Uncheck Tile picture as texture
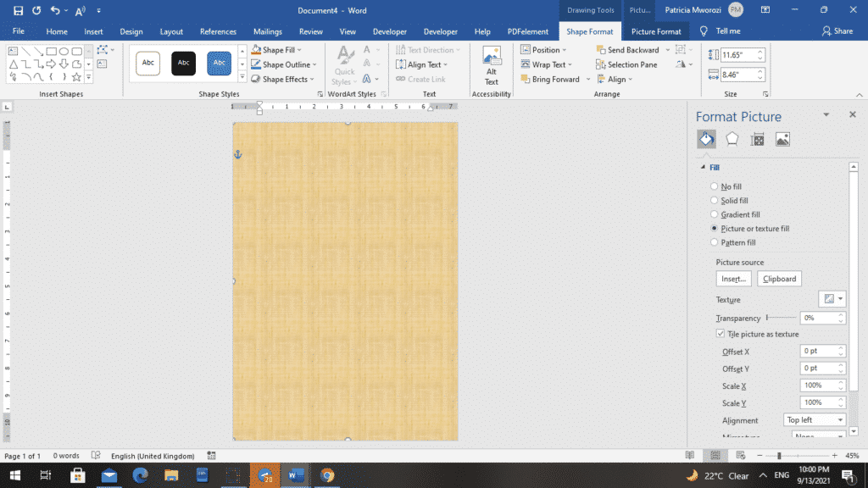868x488 pixels. click(720, 334)
